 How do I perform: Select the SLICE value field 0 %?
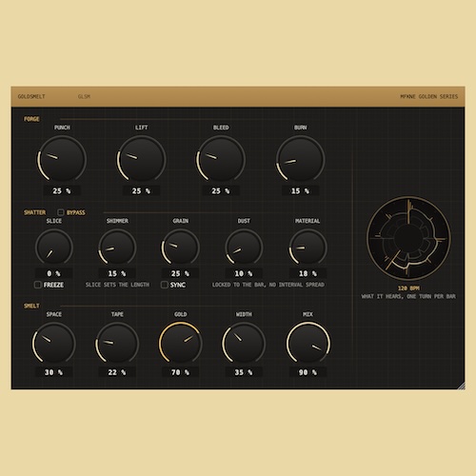click(54, 273)
